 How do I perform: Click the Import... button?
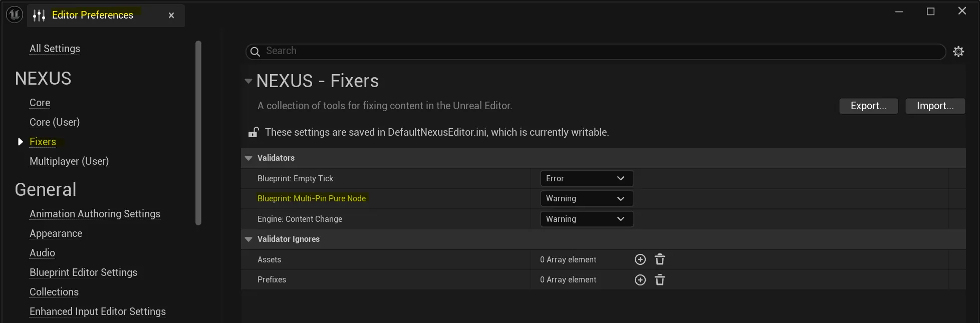(x=935, y=106)
